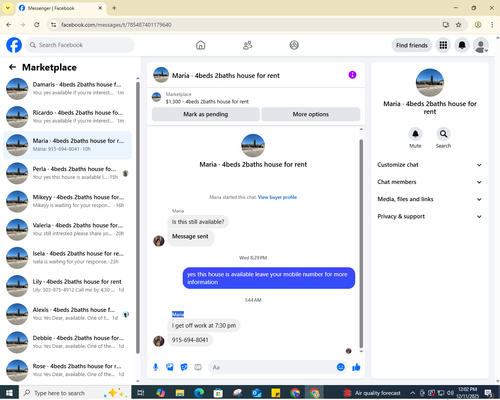Open the View buyer profile link
Image resolution: width=500 pixels, height=400 pixels.
(x=277, y=197)
